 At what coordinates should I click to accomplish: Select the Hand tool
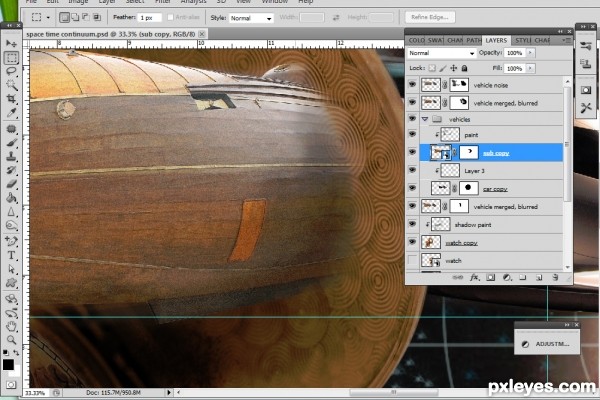(x=11, y=326)
